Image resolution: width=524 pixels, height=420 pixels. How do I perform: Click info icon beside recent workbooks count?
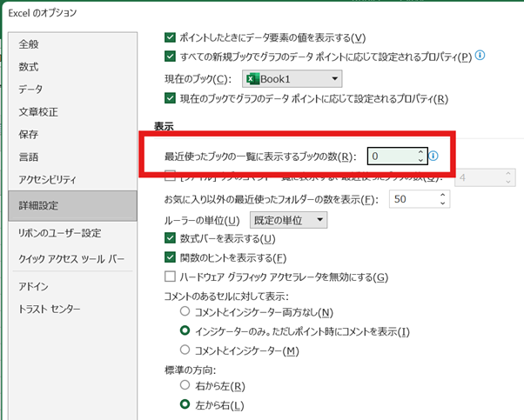click(x=434, y=157)
